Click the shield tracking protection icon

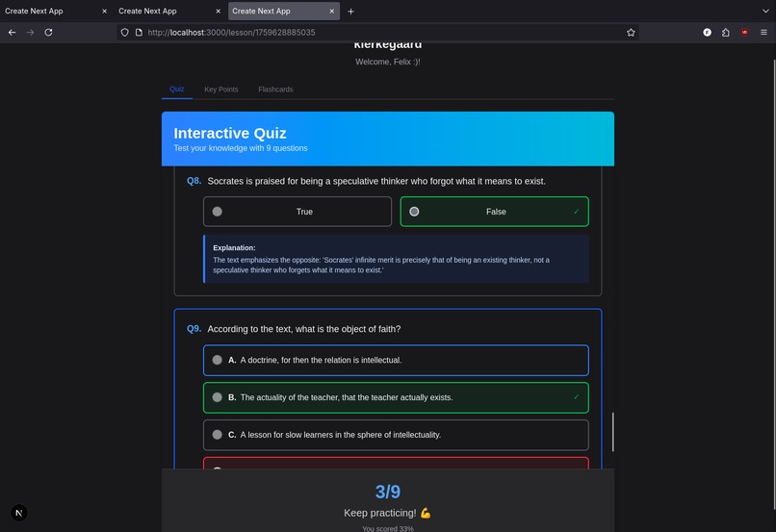pyautogui.click(x=125, y=32)
